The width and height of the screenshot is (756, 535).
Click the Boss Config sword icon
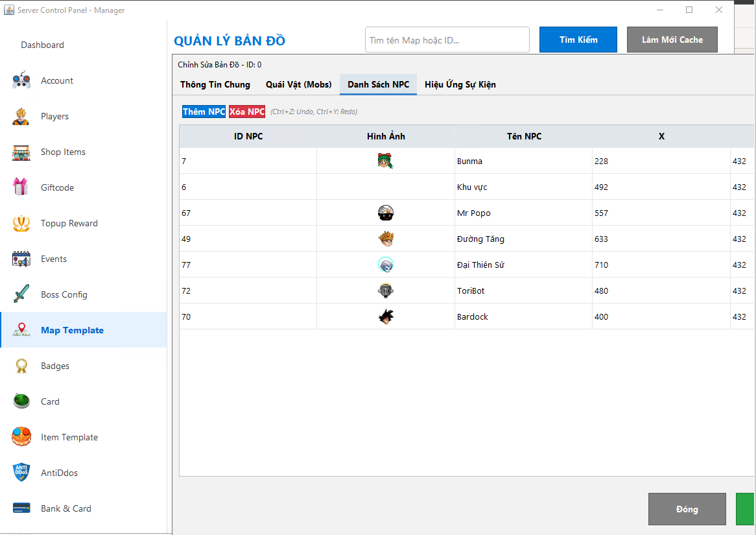tap(21, 294)
